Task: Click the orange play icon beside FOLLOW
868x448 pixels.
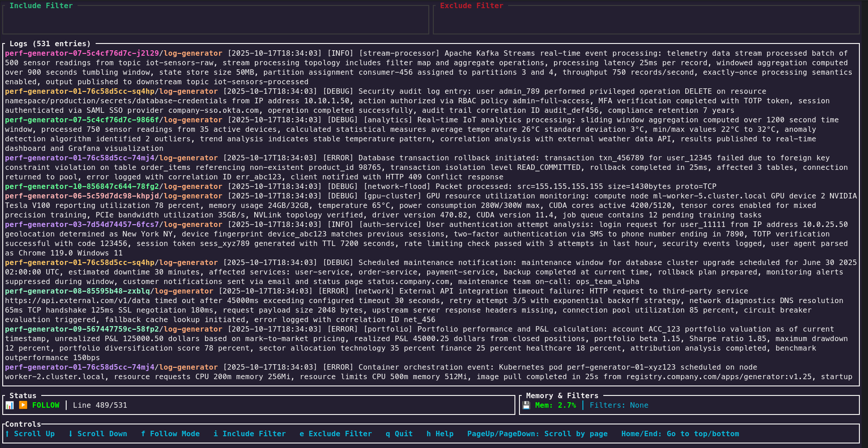Action: pyautogui.click(x=23, y=405)
